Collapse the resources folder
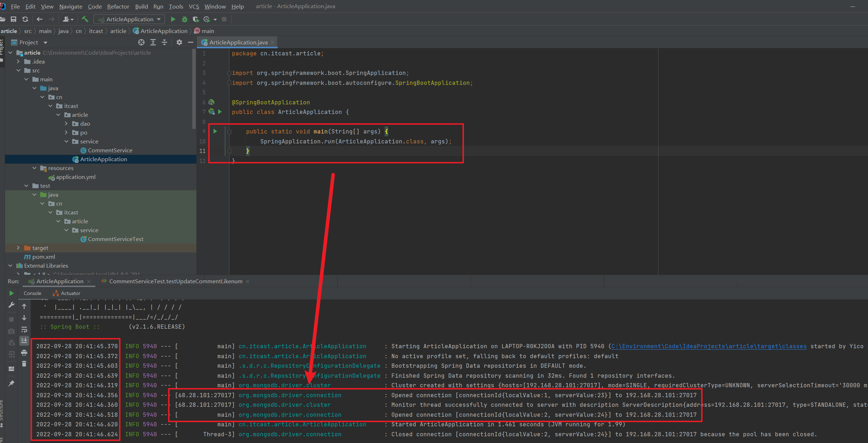 click(x=34, y=168)
